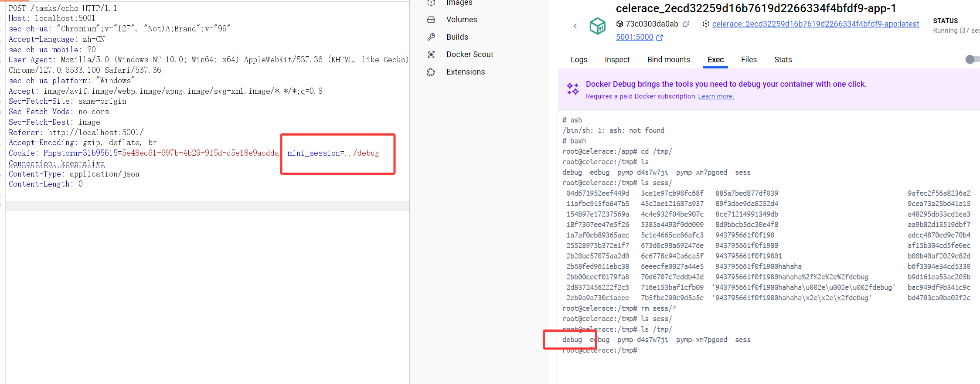The width and height of the screenshot is (980, 384).
Task: Open the Files tab
Action: [749, 60]
